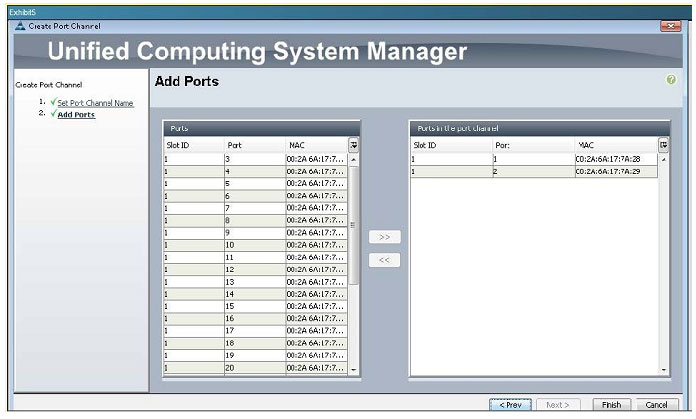Go back with the Prev button
Screen dimensions: 696x419
tap(510, 405)
